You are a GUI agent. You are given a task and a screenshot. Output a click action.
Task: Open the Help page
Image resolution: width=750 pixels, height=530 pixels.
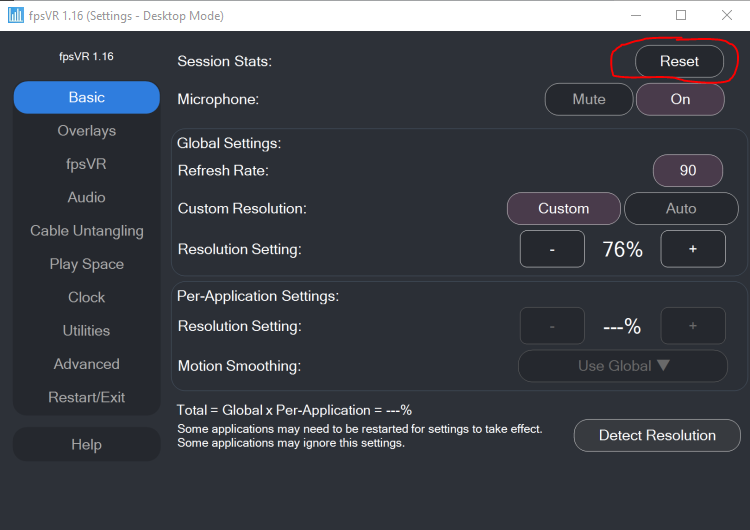[x=87, y=444]
